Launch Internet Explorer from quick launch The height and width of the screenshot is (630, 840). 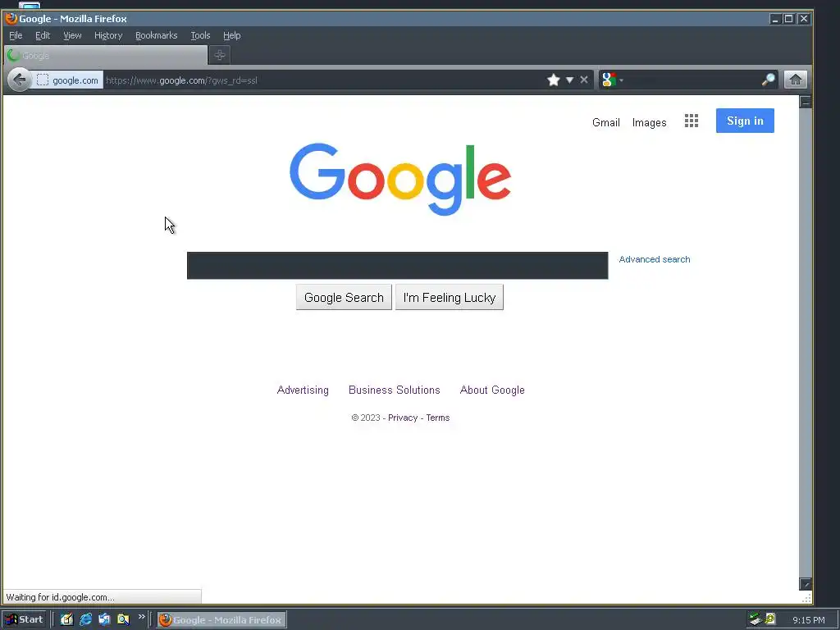click(85, 619)
